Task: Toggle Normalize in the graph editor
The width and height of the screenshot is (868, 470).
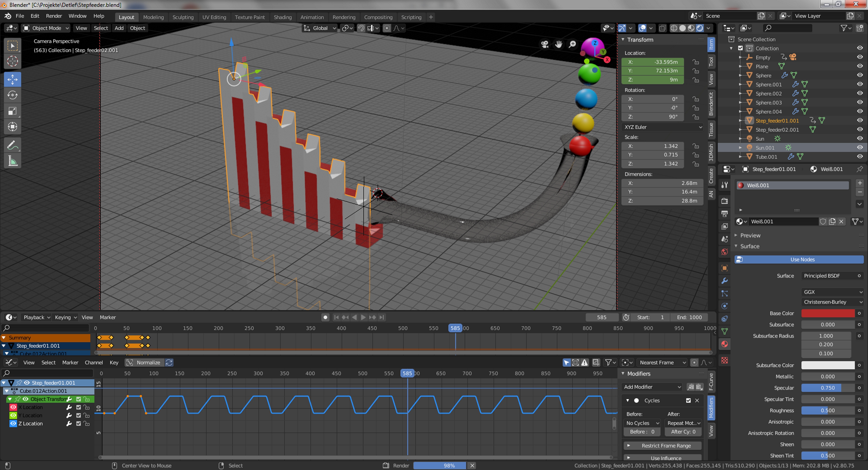Action: [144, 362]
